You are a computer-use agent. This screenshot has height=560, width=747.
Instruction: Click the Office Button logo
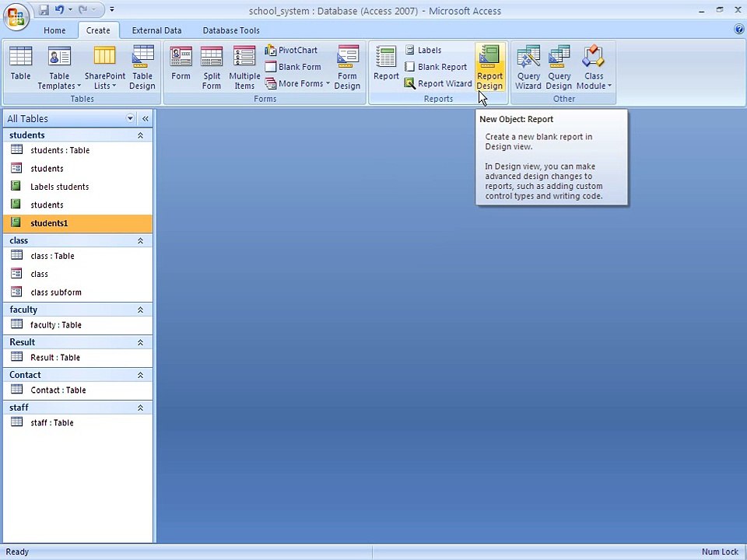(16, 18)
